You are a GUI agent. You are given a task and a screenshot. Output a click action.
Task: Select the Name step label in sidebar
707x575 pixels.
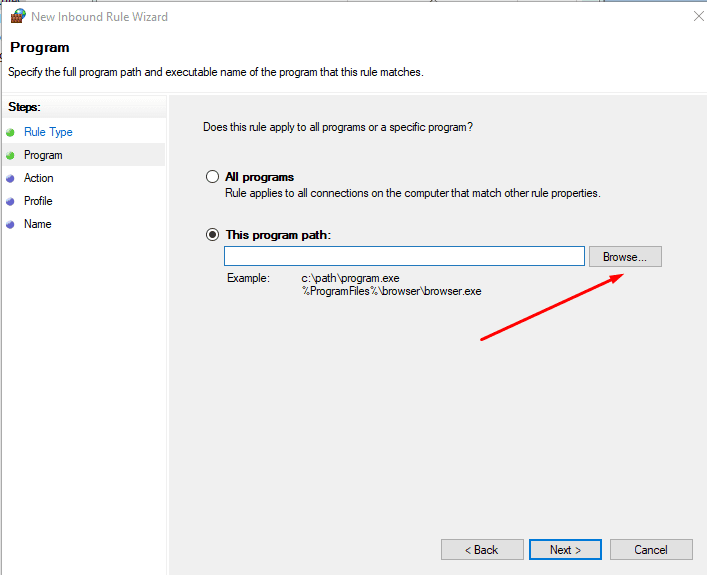37,224
